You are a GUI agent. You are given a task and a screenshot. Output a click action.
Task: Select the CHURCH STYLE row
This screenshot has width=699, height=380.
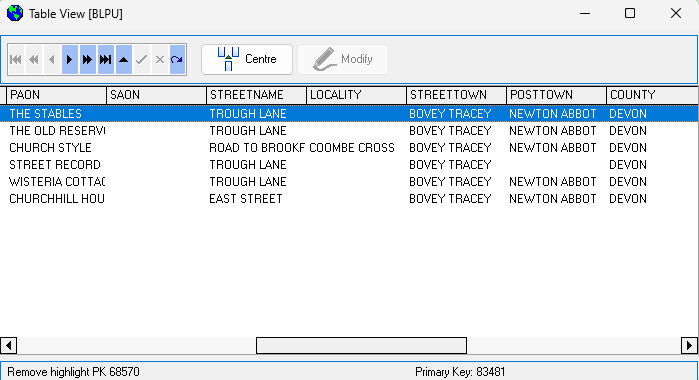349,148
